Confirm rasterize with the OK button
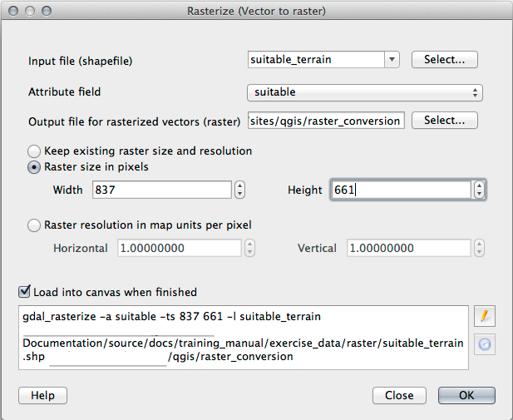Image resolution: width=513 pixels, height=420 pixels. coord(466,395)
